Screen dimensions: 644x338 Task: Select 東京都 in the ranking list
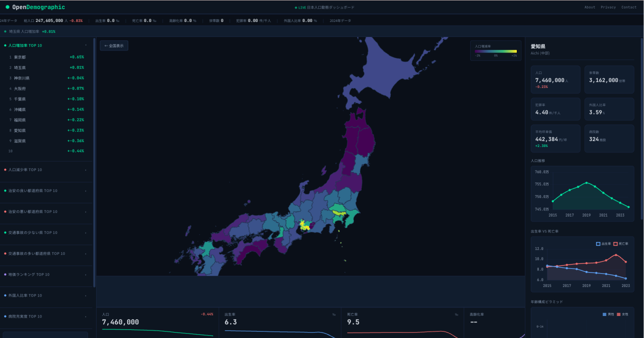point(47,57)
